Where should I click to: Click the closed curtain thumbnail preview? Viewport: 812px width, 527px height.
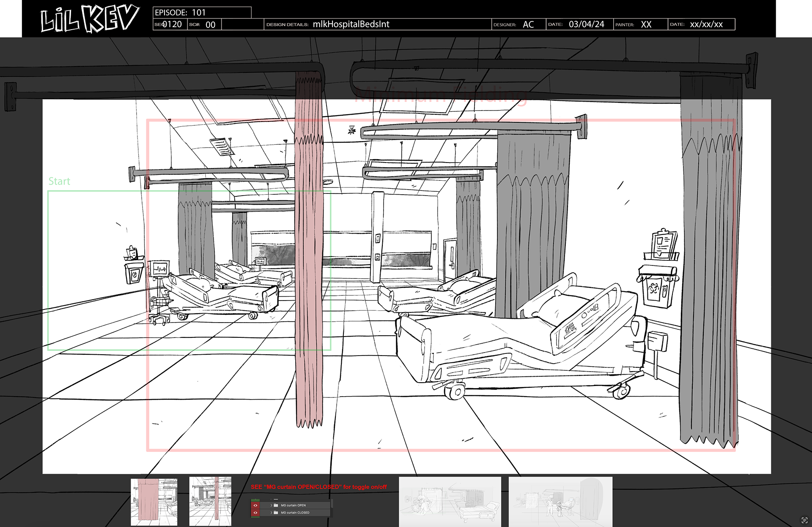click(154, 502)
